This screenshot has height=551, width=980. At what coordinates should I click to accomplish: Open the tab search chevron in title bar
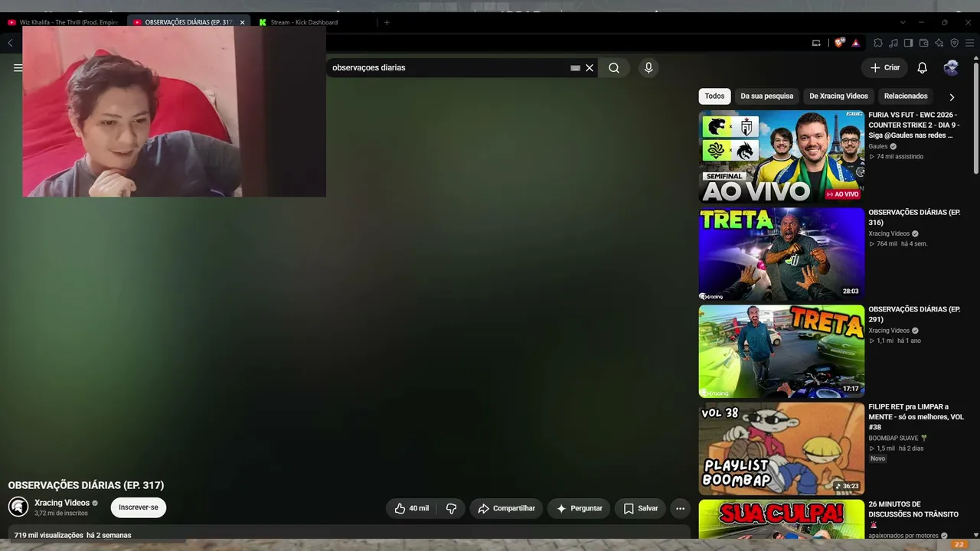[903, 22]
